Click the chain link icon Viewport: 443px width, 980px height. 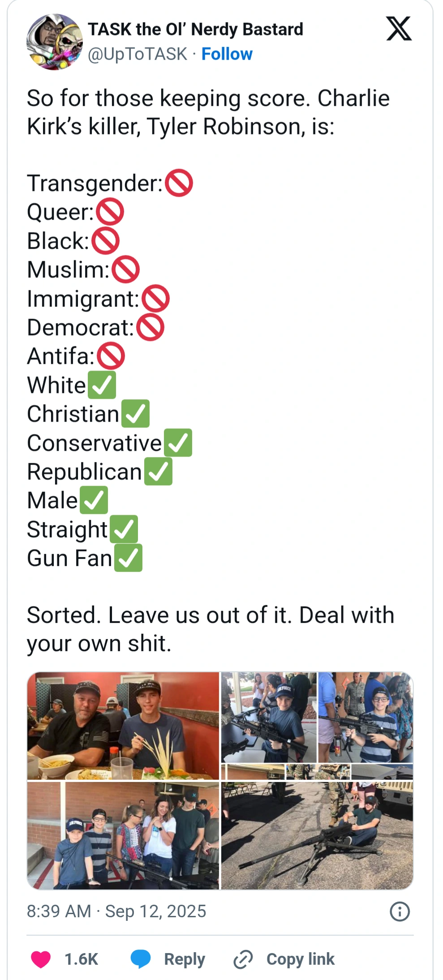(243, 959)
